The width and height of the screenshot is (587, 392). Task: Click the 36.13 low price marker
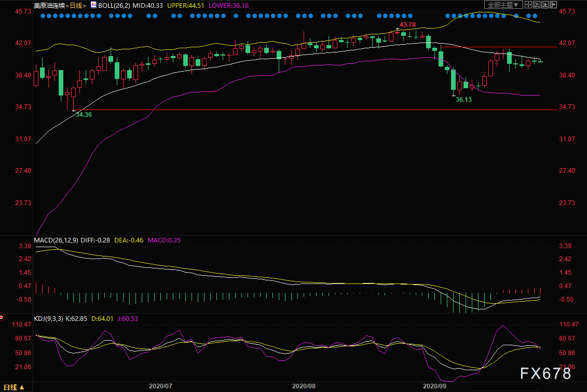pos(463,100)
